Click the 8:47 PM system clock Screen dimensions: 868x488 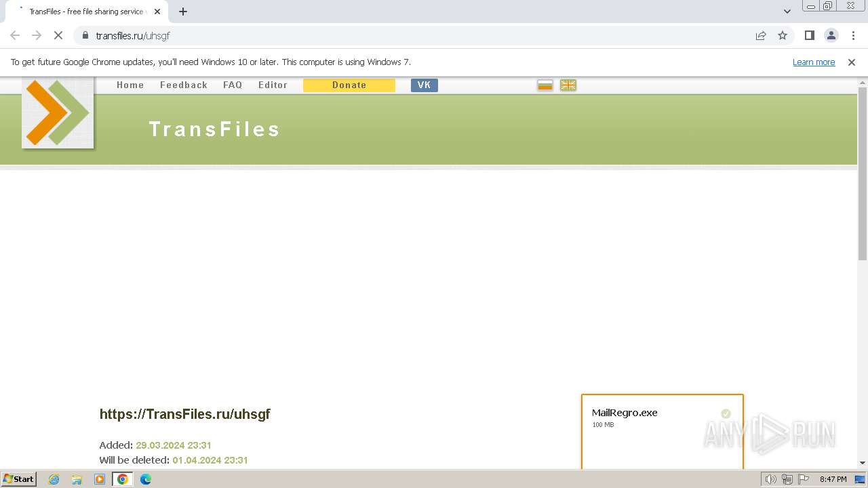833,479
